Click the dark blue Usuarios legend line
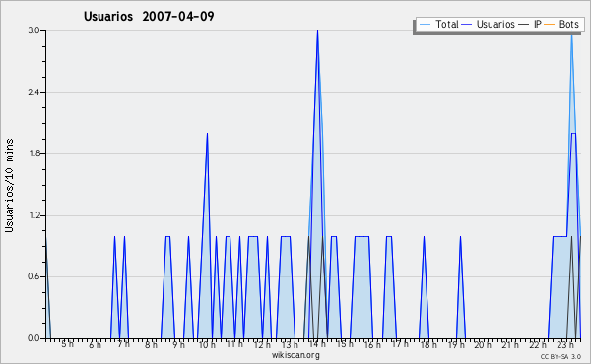 pyautogui.click(x=467, y=25)
